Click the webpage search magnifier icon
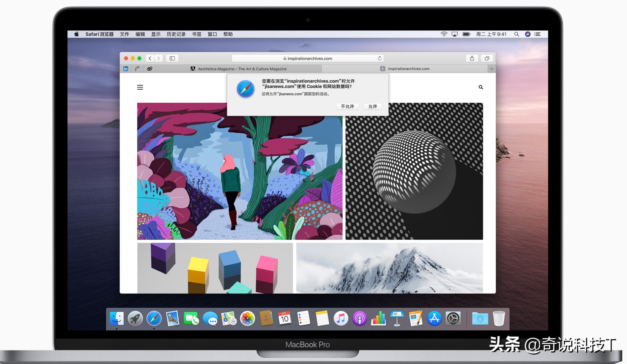The height and width of the screenshot is (364, 627). point(481,87)
